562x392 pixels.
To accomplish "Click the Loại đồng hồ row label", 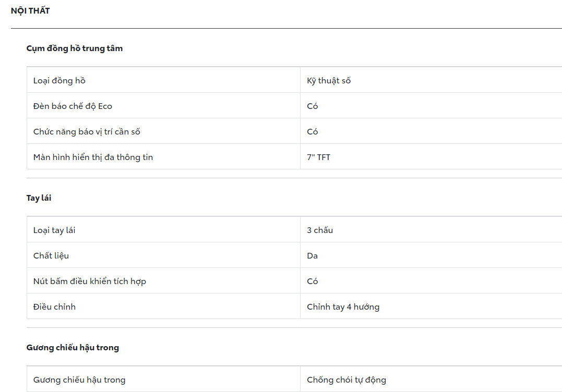I will pos(59,81).
